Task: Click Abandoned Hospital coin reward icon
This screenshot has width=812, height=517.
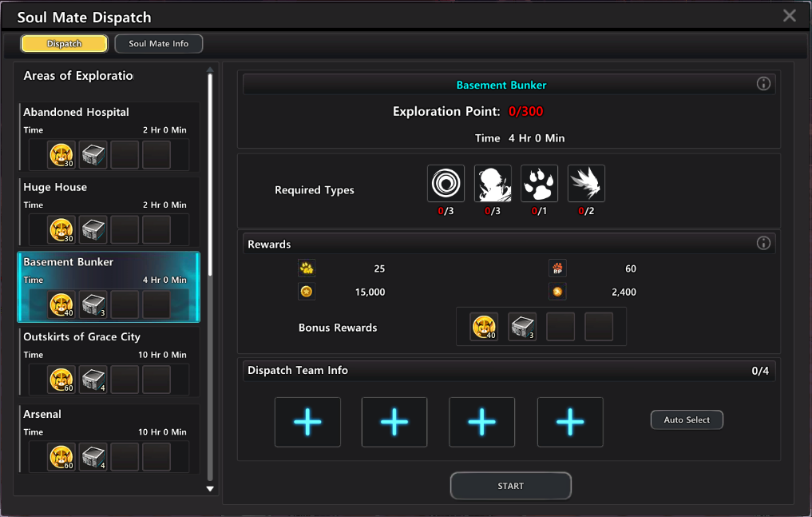Action: (61, 154)
